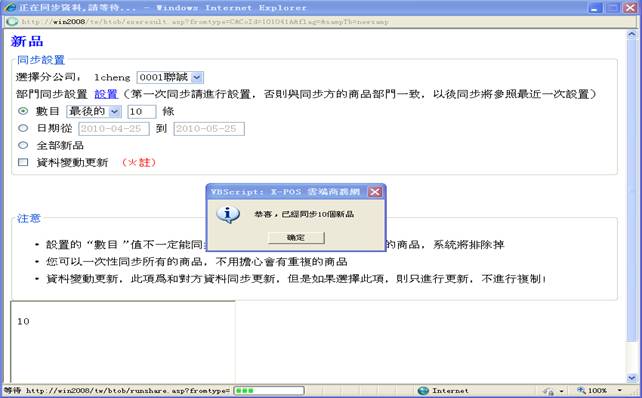Select the 數目 radio button
642x398 pixels.
(23, 111)
